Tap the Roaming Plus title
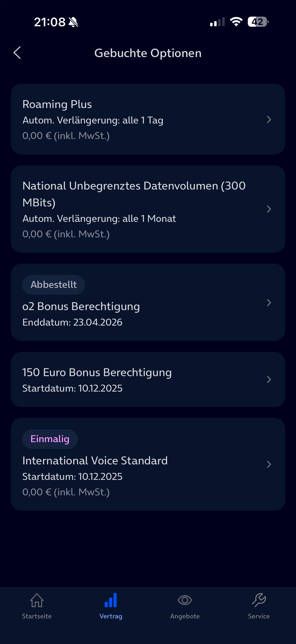This screenshot has width=296, height=644. (57, 104)
